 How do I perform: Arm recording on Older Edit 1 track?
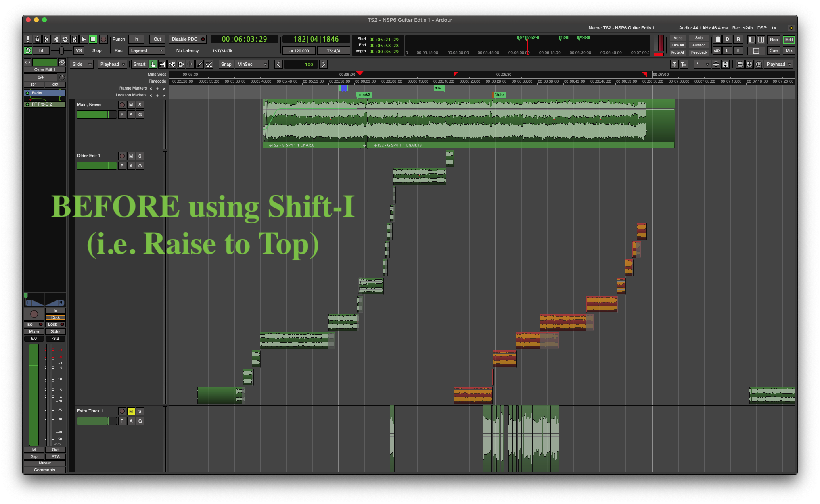(x=122, y=156)
